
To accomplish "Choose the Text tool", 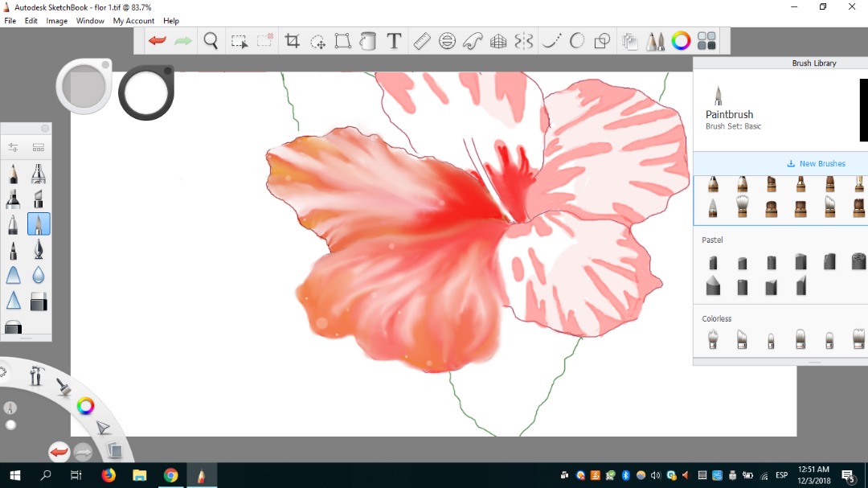I will click(394, 41).
